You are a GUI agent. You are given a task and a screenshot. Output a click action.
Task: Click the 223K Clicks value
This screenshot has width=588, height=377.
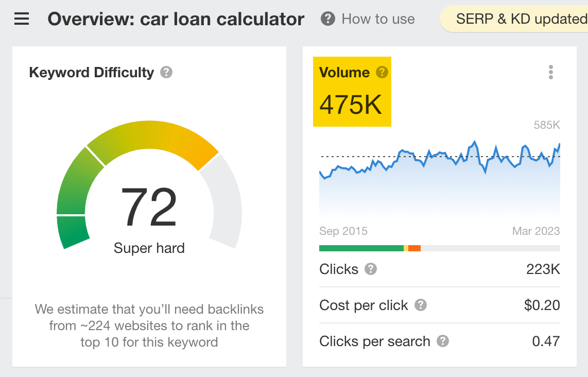(543, 269)
